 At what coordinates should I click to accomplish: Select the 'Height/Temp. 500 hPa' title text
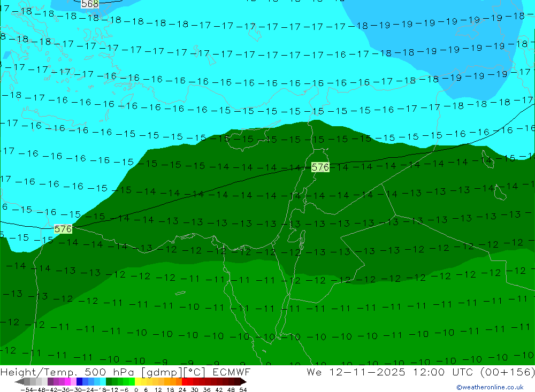[x=68, y=372]
